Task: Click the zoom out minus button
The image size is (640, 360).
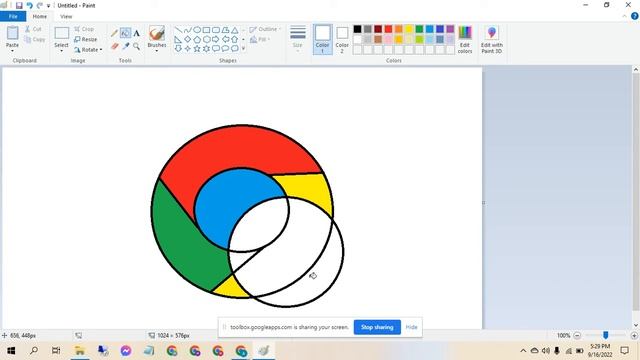Action: (x=577, y=336)
